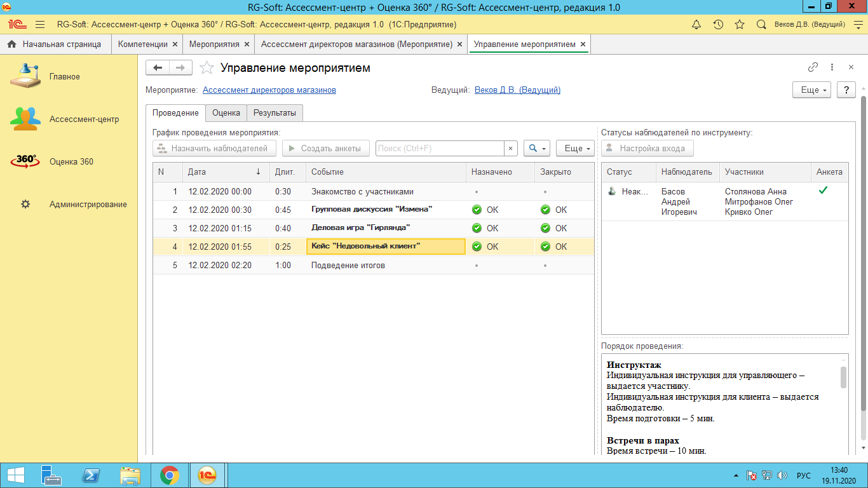Open Windows File Explorer from taskbar
Screen dimensions: 868x488
pyautogui.click(x=130, y=475)
